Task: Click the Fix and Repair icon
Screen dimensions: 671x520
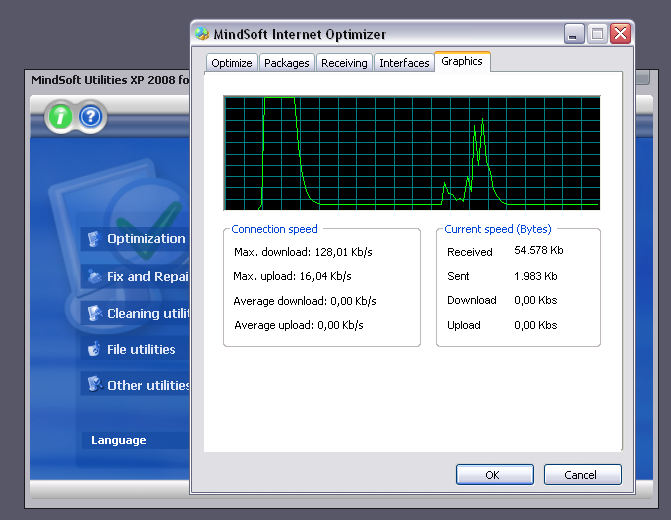Action: click(94, 276)
